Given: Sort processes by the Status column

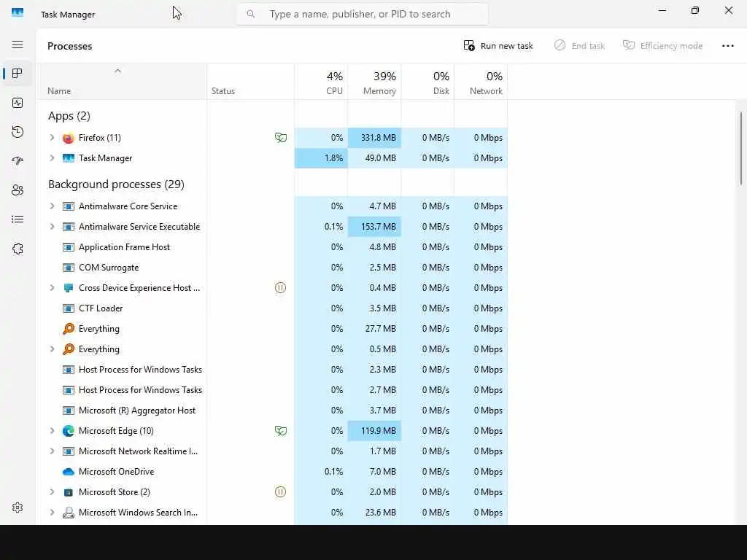Looking at the screenshot, I should click(251, 82).
